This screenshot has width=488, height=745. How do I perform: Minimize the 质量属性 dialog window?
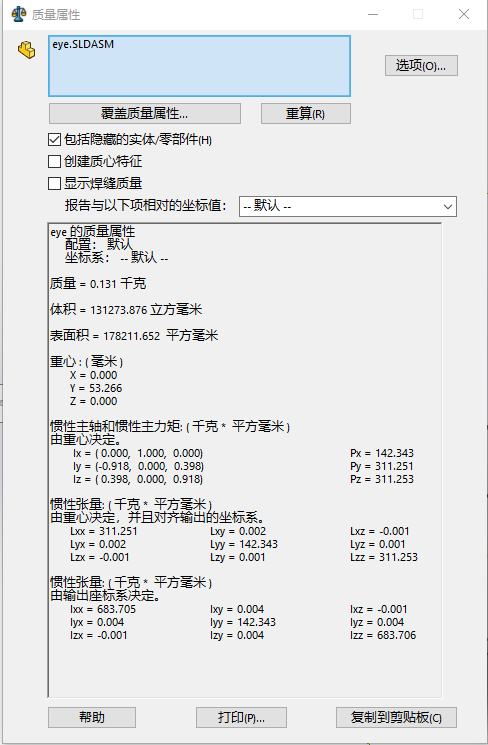tap(373, 14)
